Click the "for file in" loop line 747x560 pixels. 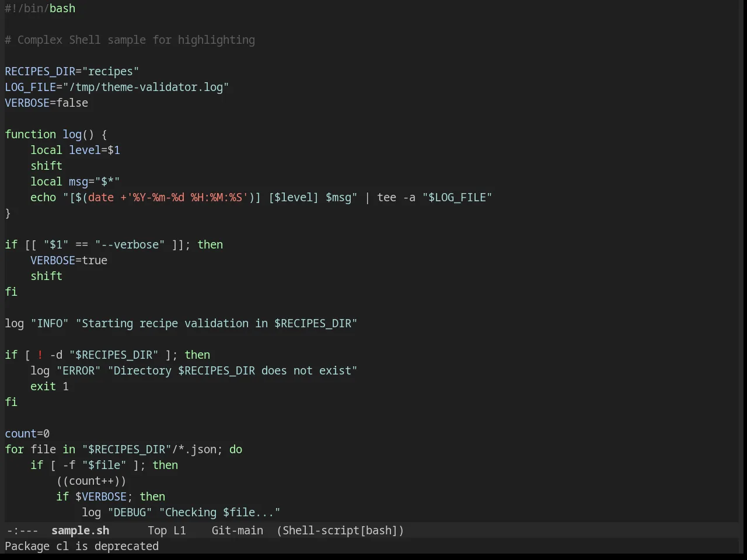pyautogui.click(x=124, y=449)
